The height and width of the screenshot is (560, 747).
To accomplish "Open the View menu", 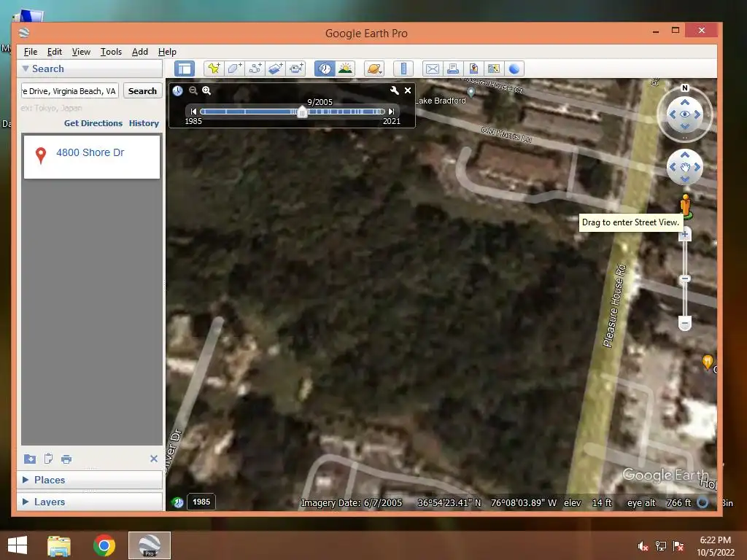I will pyautogui.click(x=81, y=52).
